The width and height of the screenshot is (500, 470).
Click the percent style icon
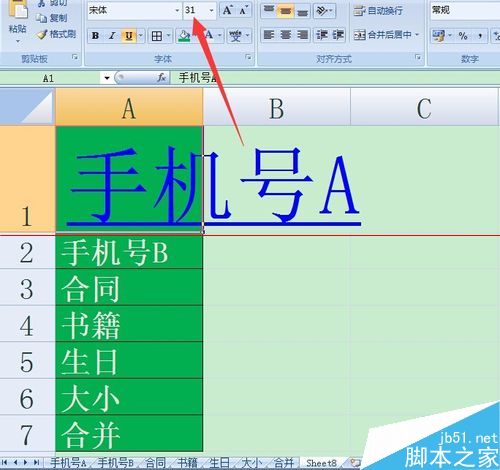(x=463, y=35)
